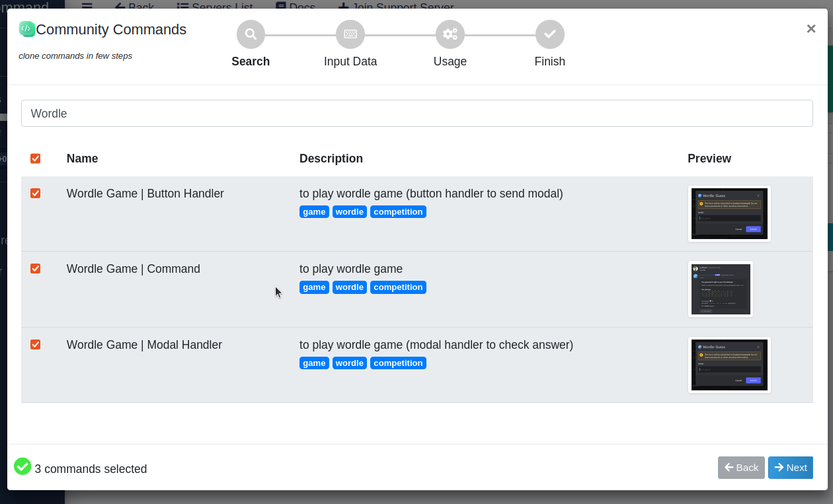The height and width of the screenshot is (504, 833).
Task: Uncheck Wordle Game Modal Handler checkbox
Action: (36, 345)
